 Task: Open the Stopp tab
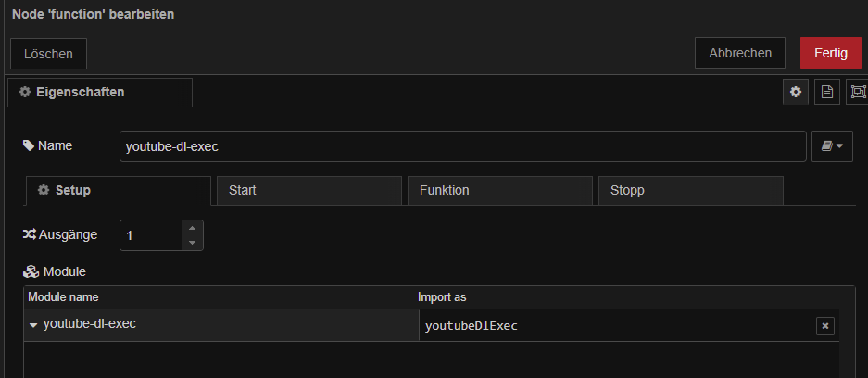coord(691,190)
